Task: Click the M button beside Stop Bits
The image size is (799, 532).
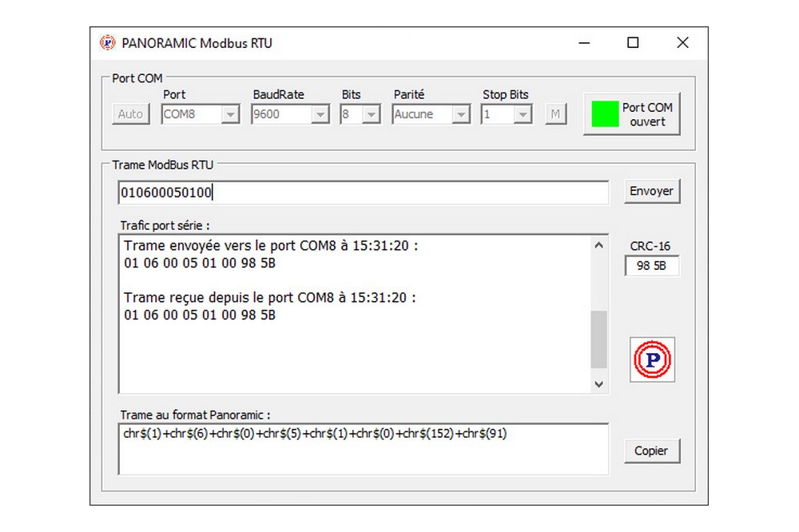Action: 555,114
